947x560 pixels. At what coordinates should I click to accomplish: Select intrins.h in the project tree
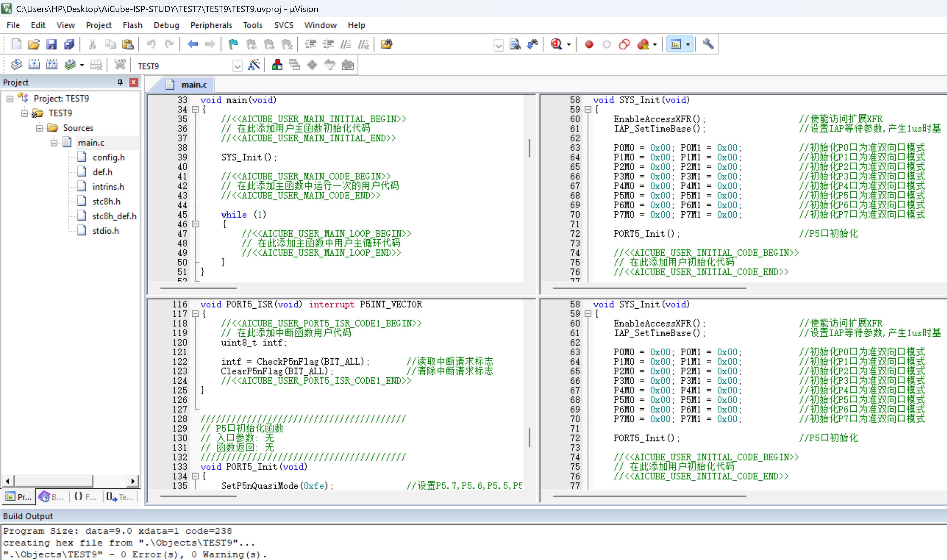(x=108, y=187)
